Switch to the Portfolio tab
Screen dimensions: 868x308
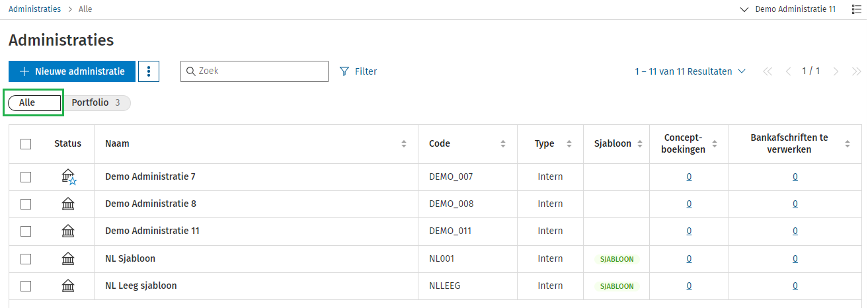point(96,102)
